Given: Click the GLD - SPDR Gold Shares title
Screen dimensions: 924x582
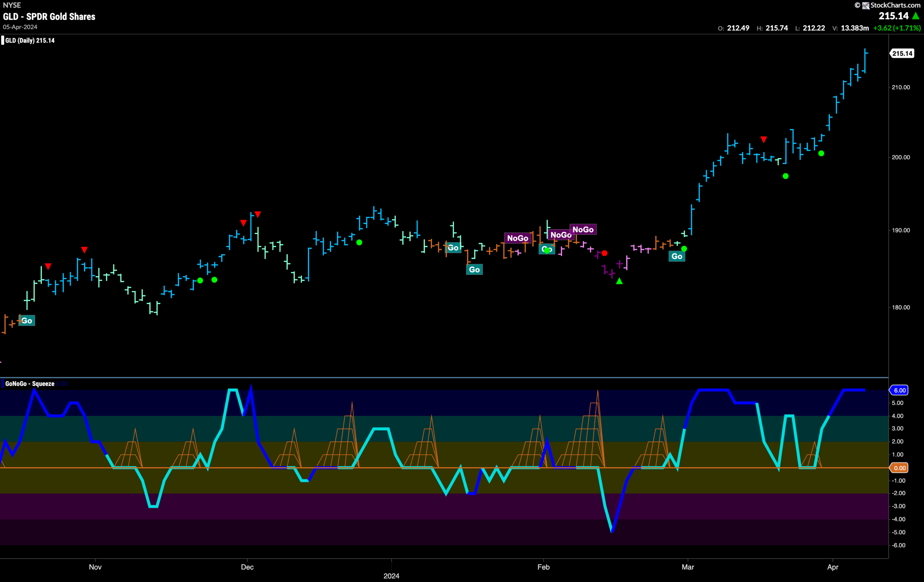Looking at the screenshot, I should coord(49,17).
